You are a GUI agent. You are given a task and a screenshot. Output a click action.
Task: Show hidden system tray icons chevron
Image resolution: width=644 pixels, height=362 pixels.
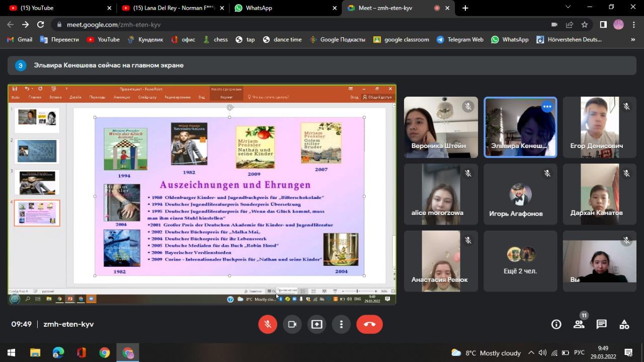tap(531, 353)
